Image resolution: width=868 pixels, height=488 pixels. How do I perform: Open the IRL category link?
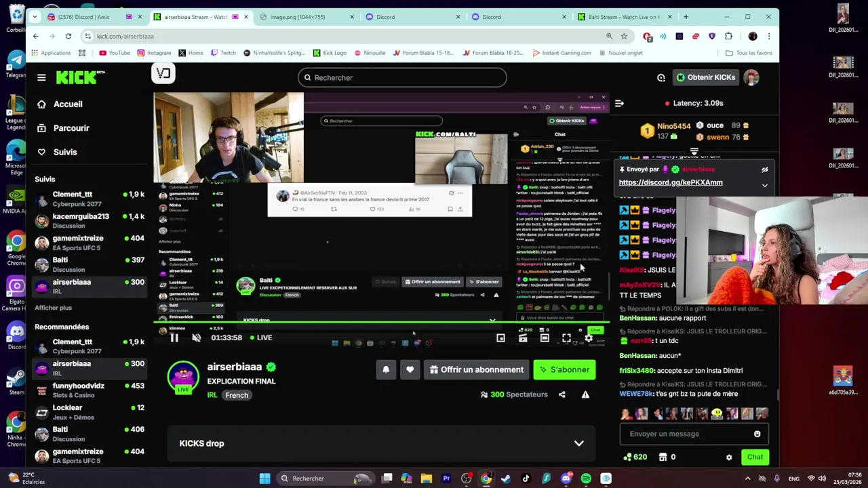point(212,395)
